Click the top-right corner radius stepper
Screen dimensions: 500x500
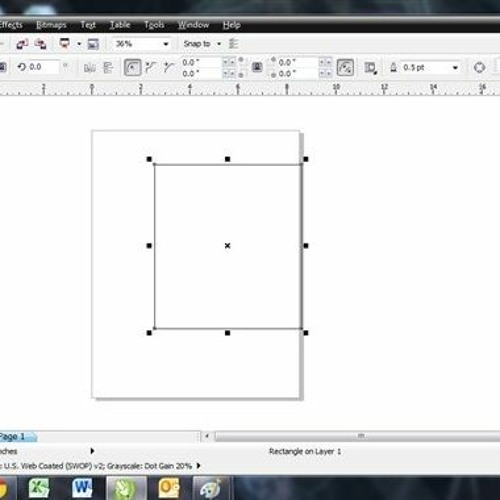pyautogui.click(x=325, y=62)
